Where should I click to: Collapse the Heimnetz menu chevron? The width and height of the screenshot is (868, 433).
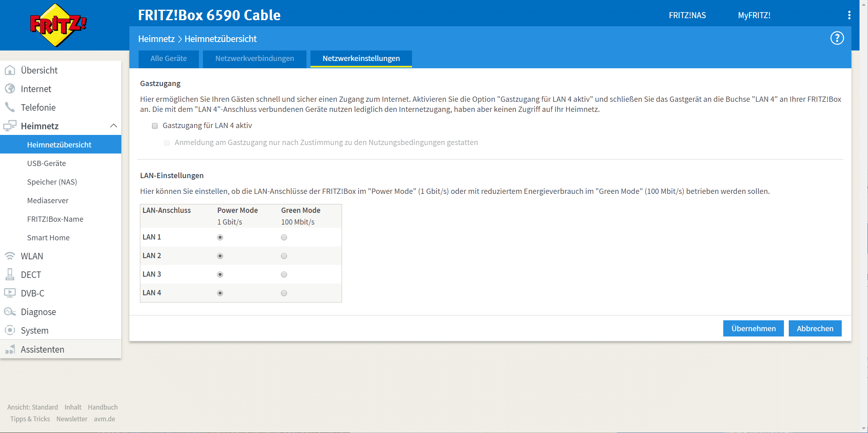(114, 126)
